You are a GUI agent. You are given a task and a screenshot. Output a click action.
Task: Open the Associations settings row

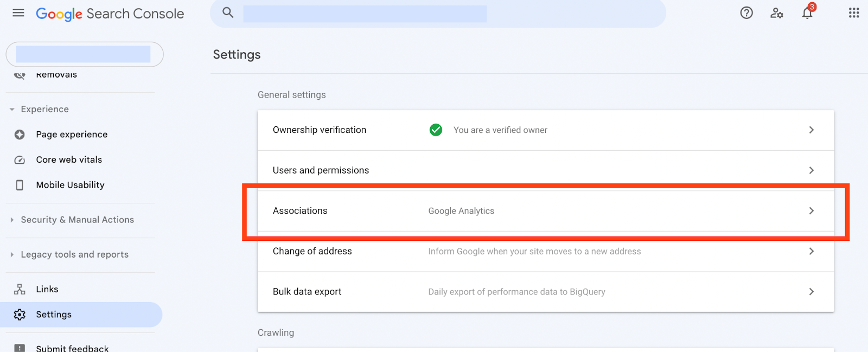[545, 211]
